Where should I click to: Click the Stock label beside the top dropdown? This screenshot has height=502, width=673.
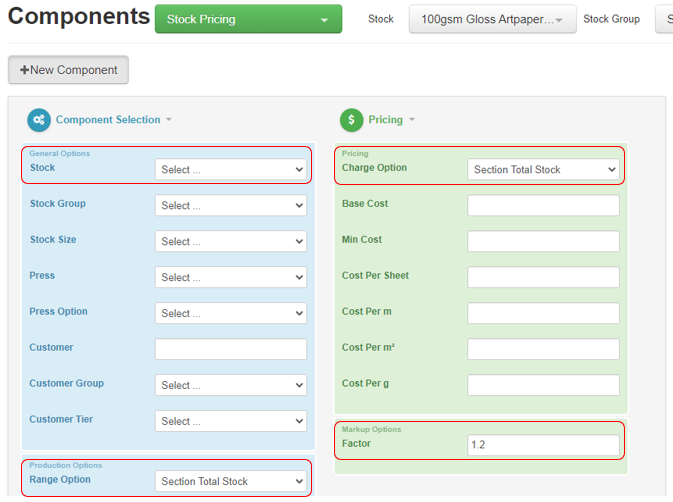[381, 19]
